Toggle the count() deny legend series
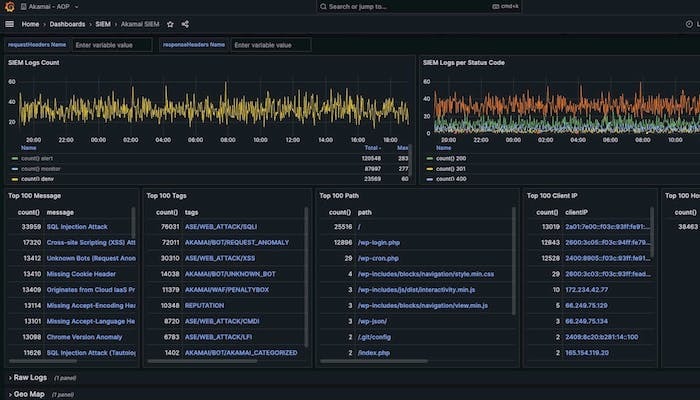 pos(38,179)
